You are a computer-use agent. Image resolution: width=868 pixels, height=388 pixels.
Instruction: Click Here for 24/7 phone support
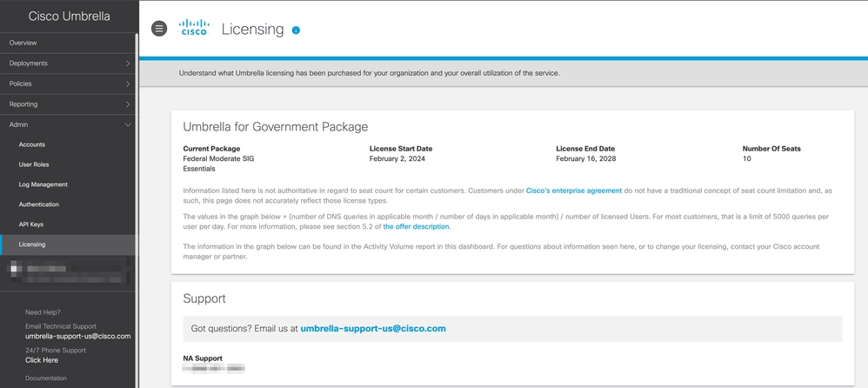coord(42,360)
